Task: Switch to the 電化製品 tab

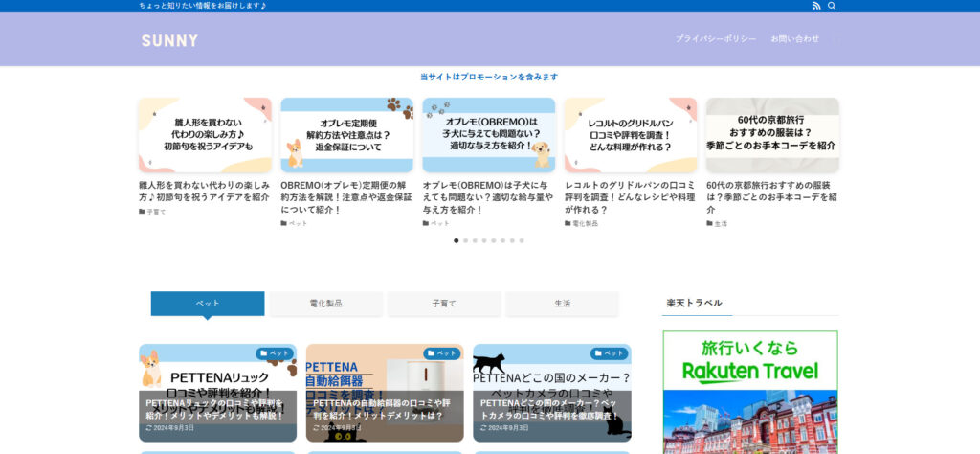Action: coord(325,304)
